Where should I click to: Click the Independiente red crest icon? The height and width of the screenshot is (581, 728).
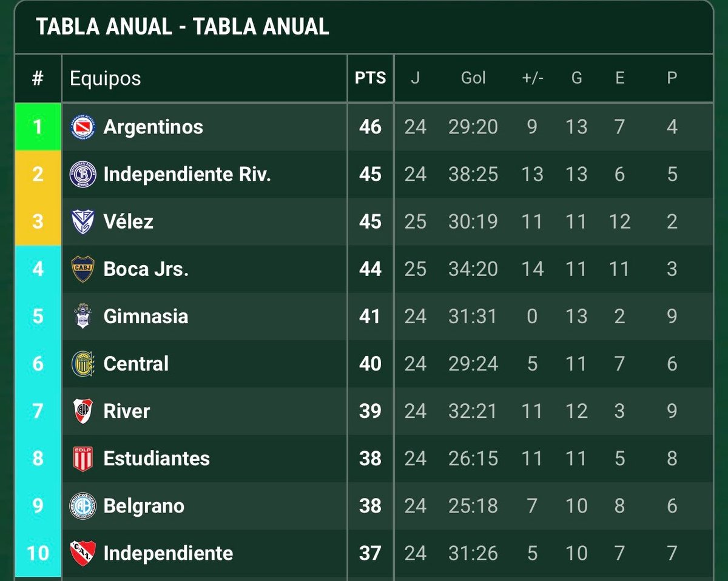tap(83, 552)
